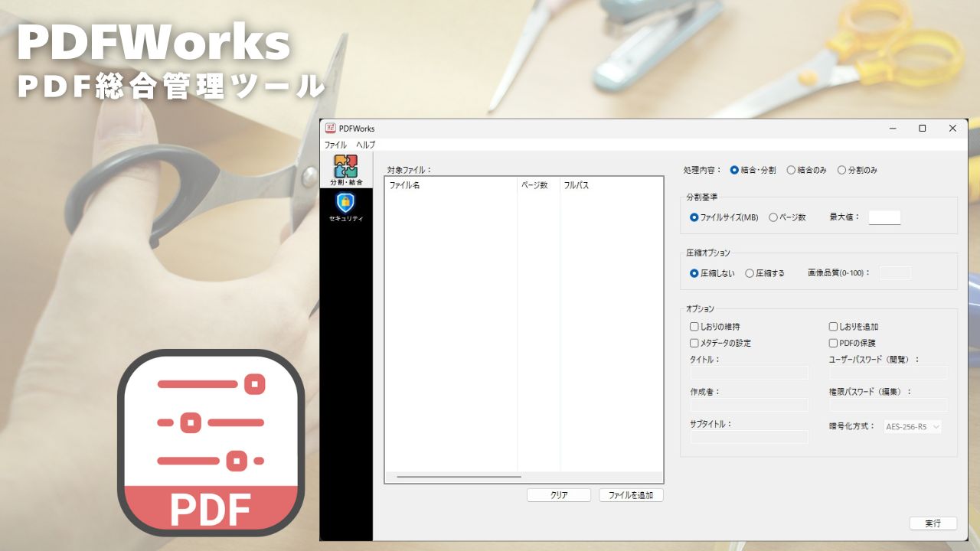Choose ページ数 as split criterion
This screenshot has width=980, height=551.
coord(787,217)
